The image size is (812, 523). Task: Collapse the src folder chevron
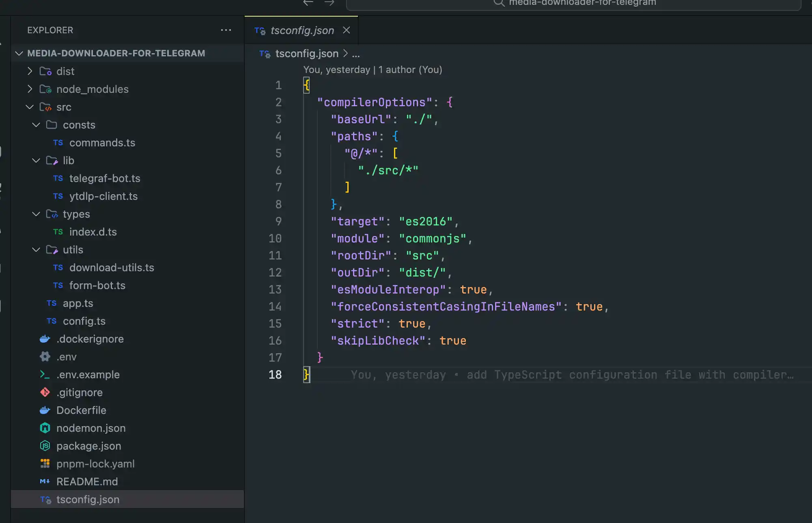point(30,107)
